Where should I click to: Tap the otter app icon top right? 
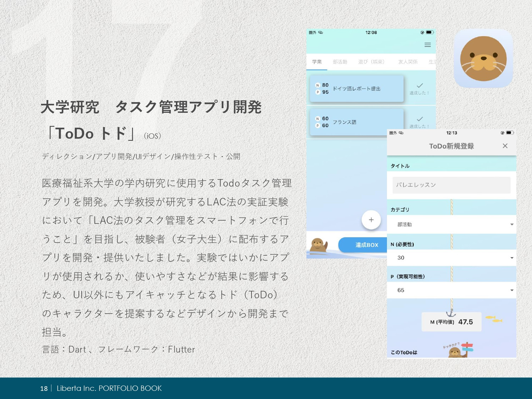pos(483,58)
